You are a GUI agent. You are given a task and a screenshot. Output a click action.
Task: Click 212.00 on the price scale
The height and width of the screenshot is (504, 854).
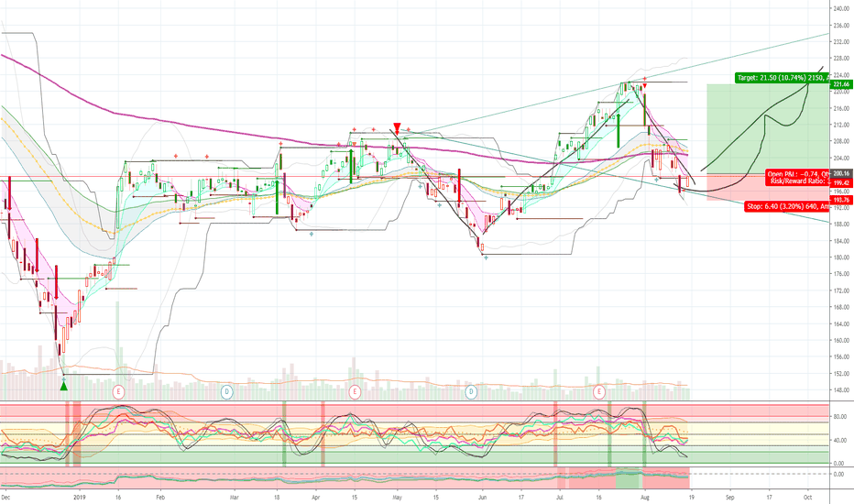(x=841, y=125)
